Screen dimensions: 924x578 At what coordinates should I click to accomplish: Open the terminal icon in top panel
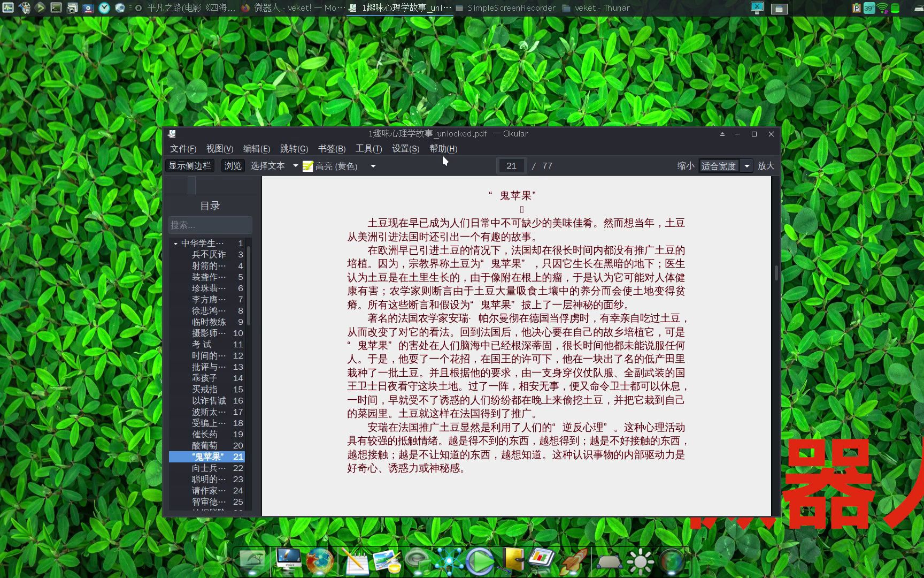pos(56,7)
